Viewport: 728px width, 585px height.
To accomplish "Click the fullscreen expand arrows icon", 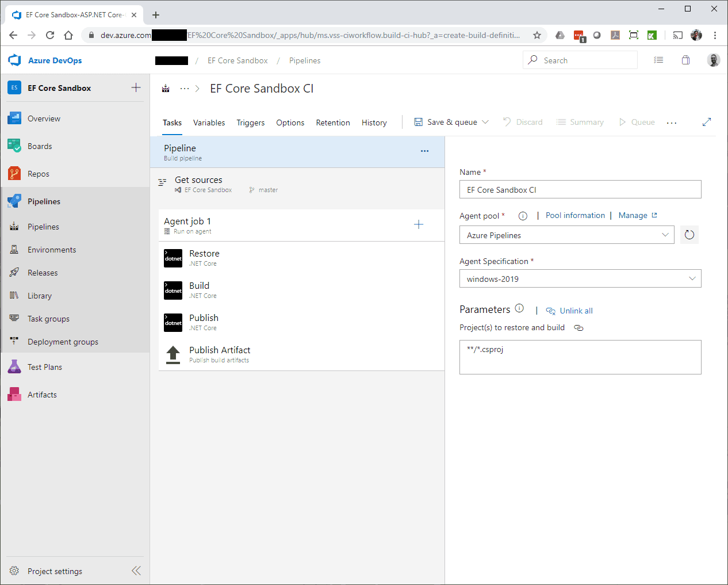I will [x=707, y=122].
